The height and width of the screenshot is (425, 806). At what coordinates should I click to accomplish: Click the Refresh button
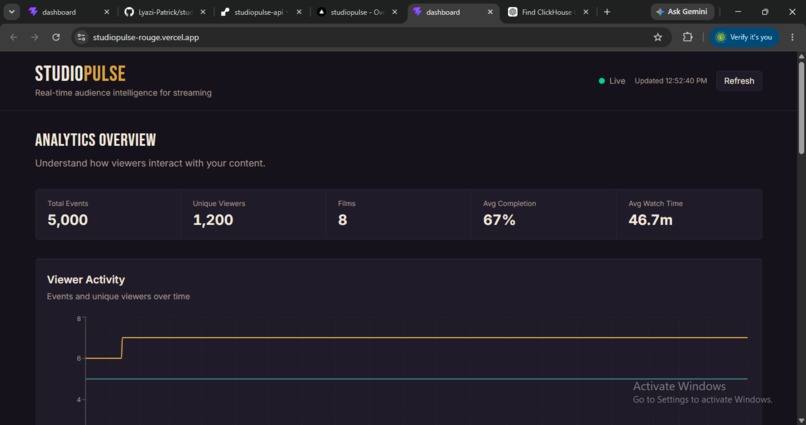click(x=739, y=81)
